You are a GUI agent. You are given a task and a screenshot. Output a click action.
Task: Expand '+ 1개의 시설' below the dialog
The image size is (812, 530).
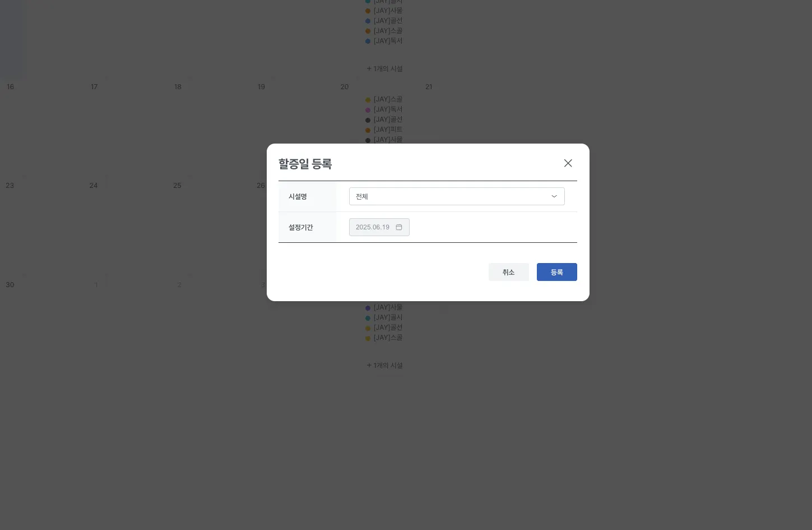click(385, 365)
